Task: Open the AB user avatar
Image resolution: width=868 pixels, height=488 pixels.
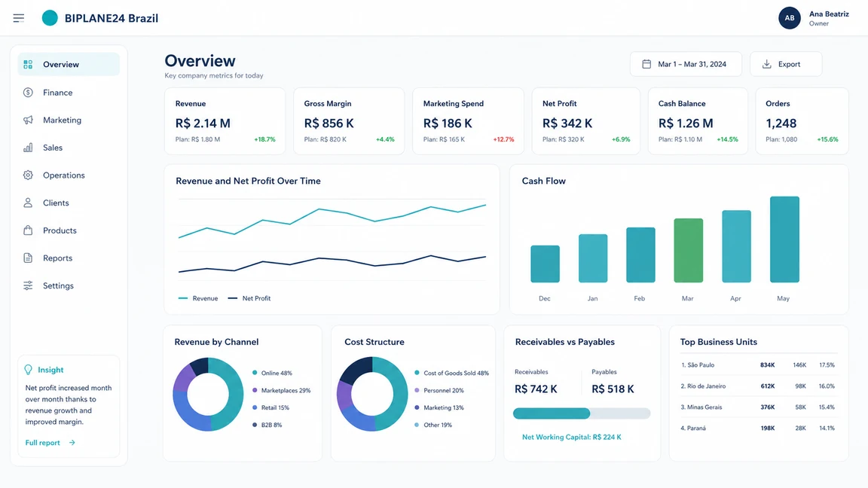Action: point(790,18)
